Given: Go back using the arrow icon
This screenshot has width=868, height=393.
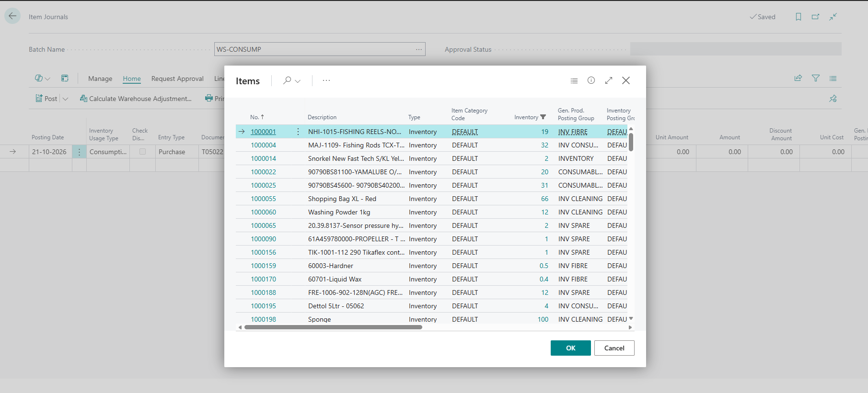Looking at the screenshot, I should (12, 16).
